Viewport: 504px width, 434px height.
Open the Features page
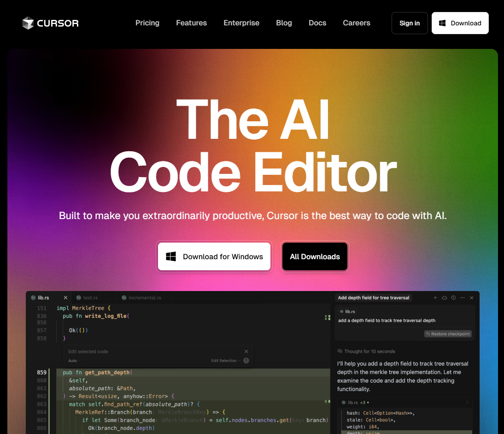(x=191, y=23)
